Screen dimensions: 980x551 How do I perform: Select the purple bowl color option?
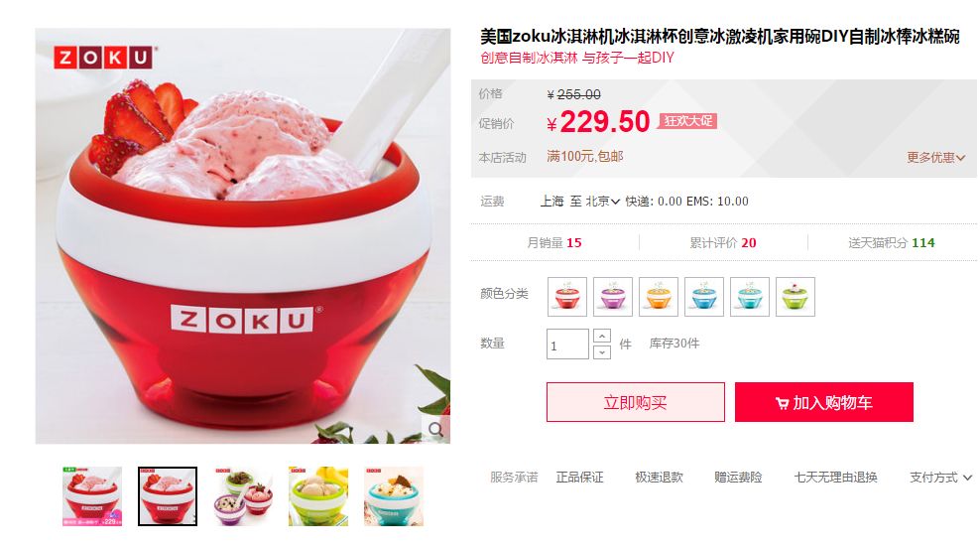(x=613, y=297)
